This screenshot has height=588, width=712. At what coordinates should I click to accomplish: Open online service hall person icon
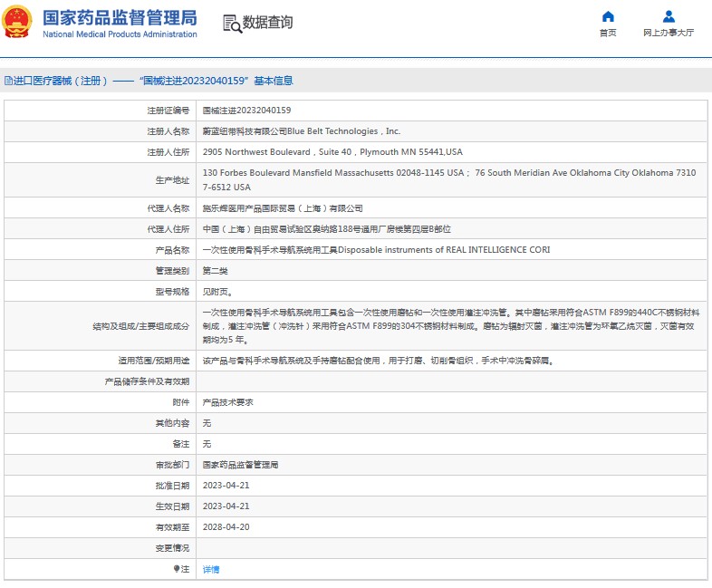(x=669, y=17)
